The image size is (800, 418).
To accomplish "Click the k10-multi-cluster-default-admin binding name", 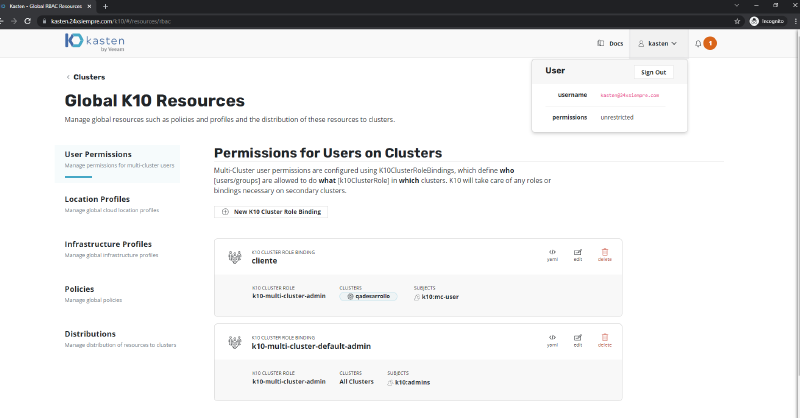I will coord(311,346).
